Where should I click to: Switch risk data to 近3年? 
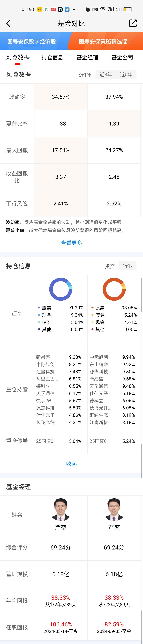pyautogui.click(x=106, y=75)
